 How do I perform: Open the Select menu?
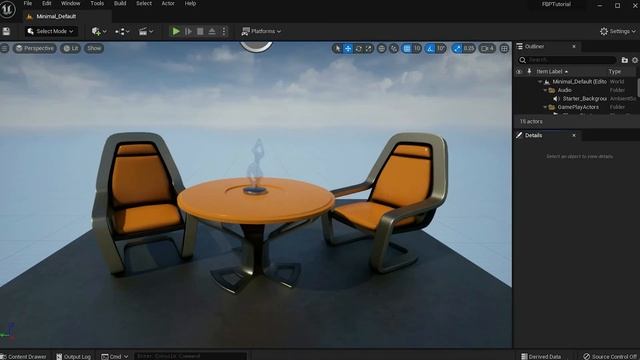click(144, 4)
